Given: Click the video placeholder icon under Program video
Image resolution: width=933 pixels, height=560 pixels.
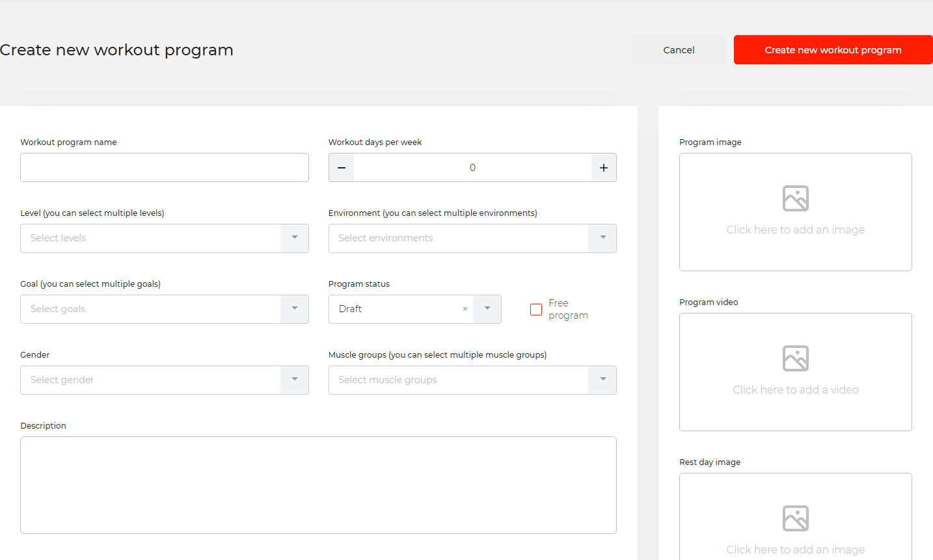Looking at the screenshot, I should (795, 358).
